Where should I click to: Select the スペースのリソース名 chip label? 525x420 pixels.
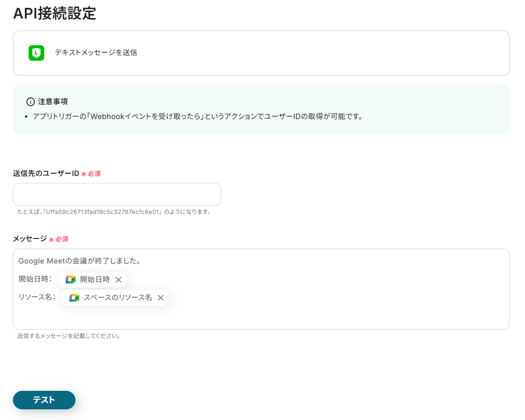click(118, 297)
